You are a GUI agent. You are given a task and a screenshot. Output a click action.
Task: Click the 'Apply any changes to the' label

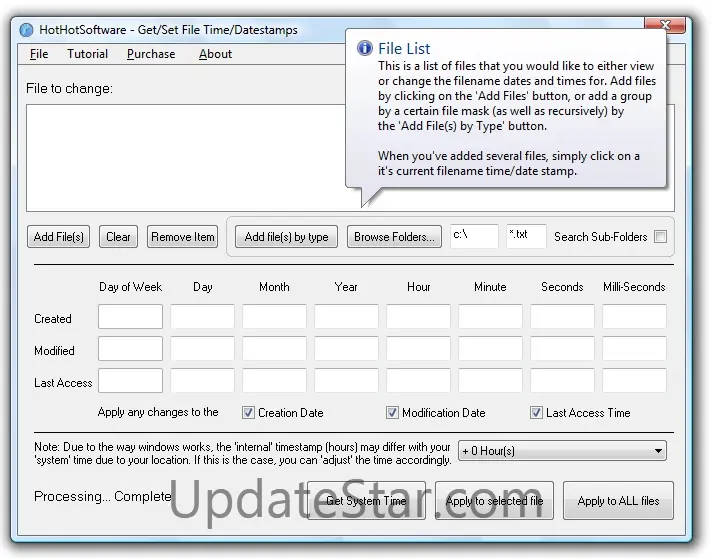point(158,412)
